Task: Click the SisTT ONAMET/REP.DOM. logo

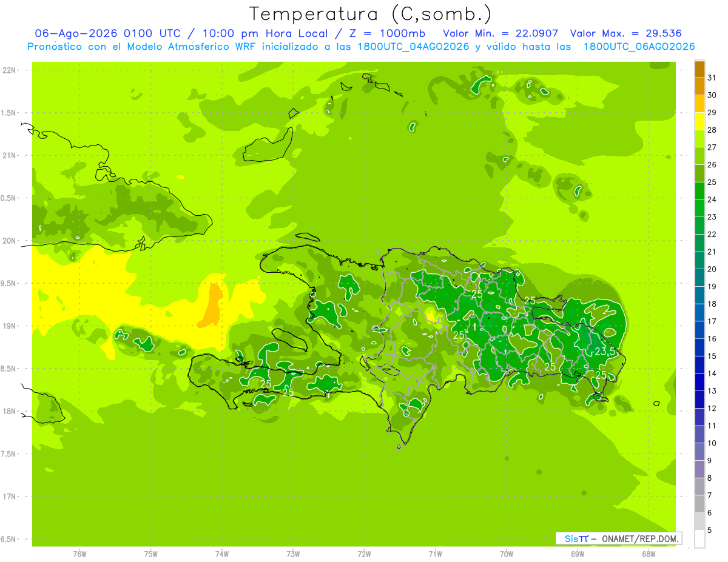Action: (x=618, y=538)
